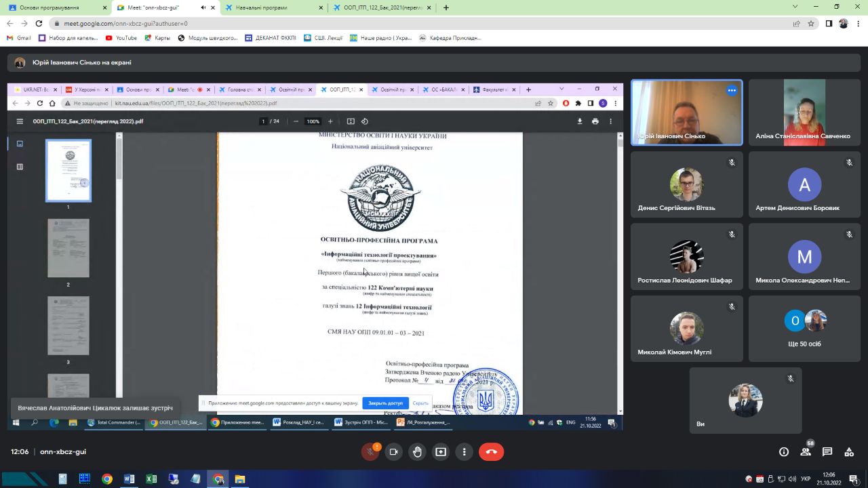
Task: Print the PDF using the printer icon
Action: (x=595, y=121)
